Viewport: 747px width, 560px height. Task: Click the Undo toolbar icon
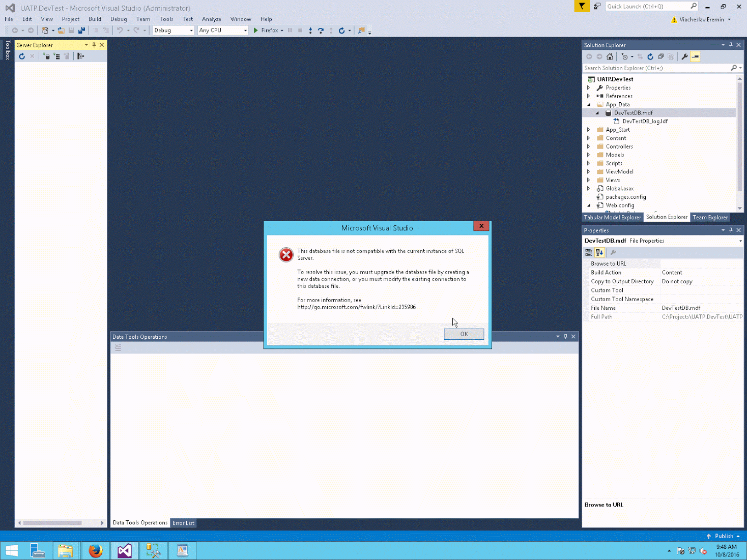[x=120, y=31]
